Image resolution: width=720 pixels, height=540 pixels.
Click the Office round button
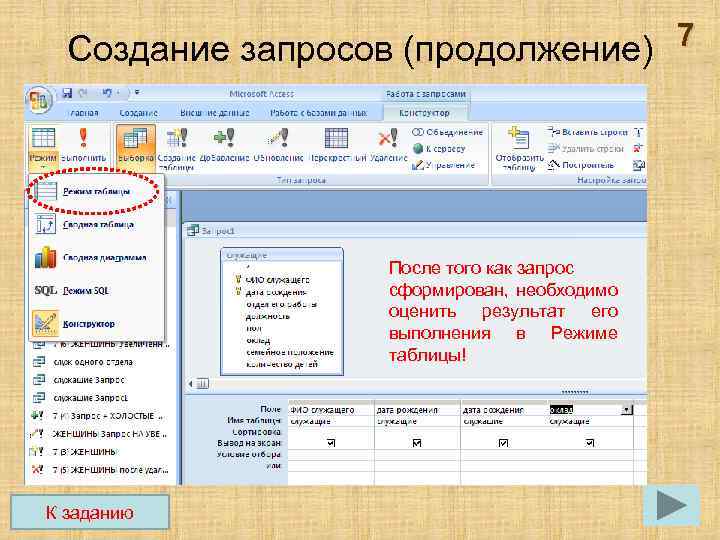[x=39, y=99]
